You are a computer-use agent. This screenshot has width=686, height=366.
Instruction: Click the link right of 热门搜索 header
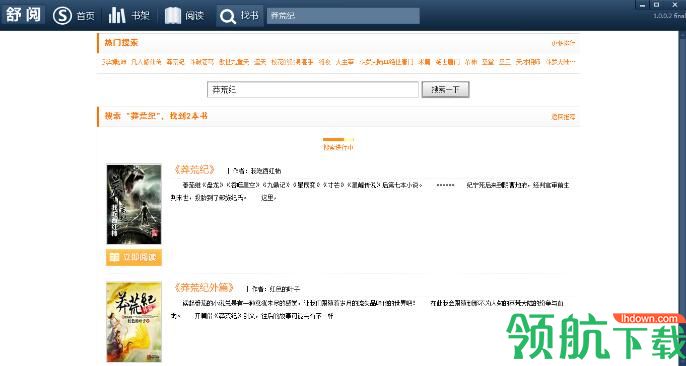point(564,43)
